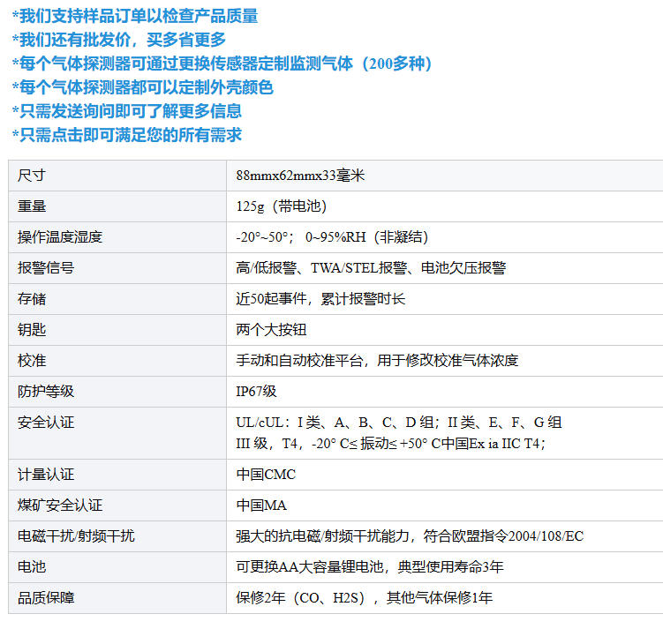Image resolution: width=663 pixels, height=644 pixels.
Task: Click the last blue line, 只需点击即可满足您的所有需求
Action: [x=127, y=135]
